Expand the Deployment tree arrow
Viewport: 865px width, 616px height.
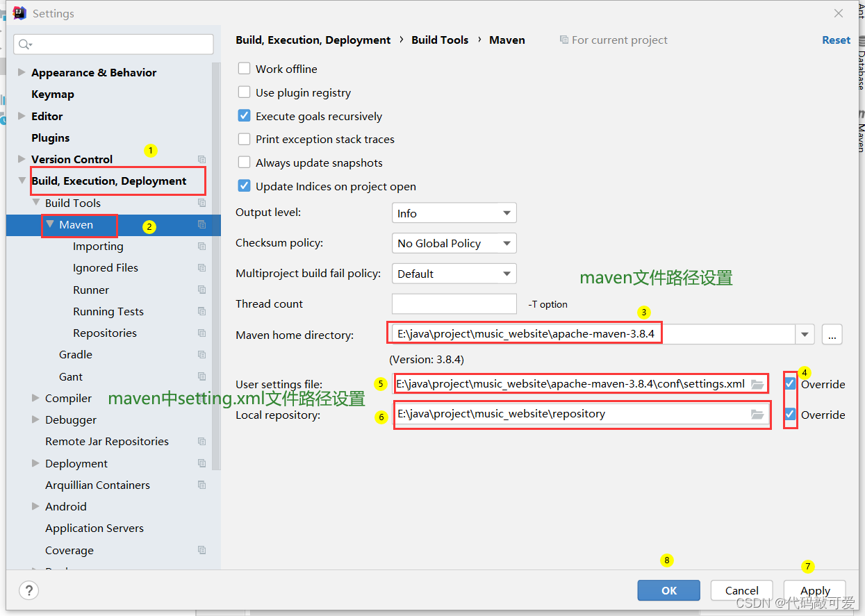point(35,463)
